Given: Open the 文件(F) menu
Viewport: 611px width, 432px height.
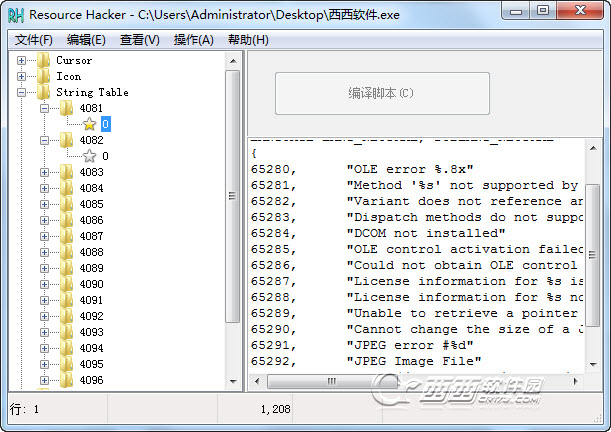Looking at the screenshot, I should (x=34, y=40).
